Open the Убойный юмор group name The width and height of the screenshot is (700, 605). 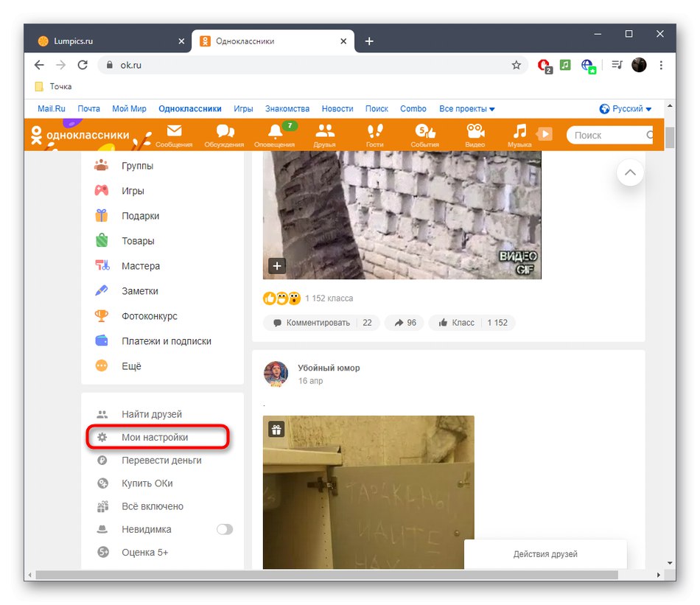pos(329,368)
